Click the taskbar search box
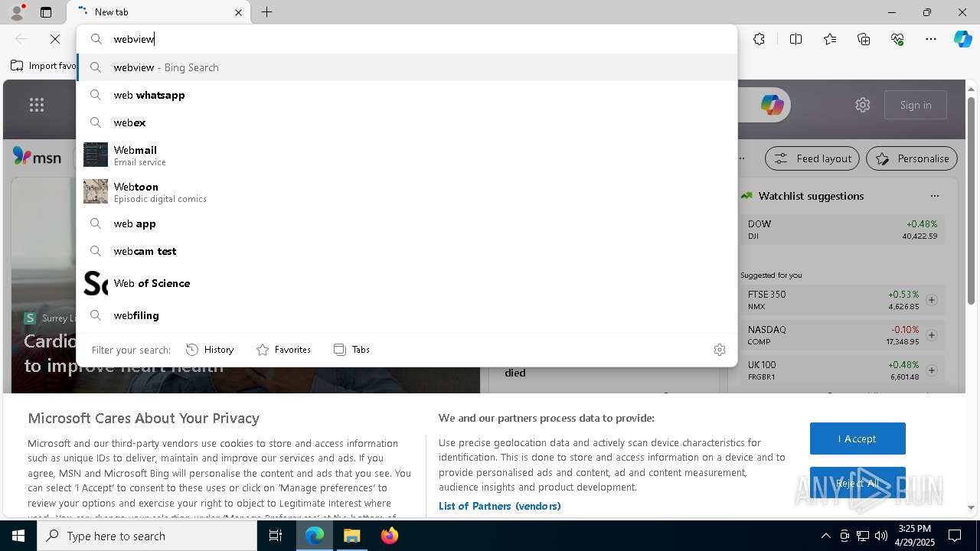 pos(147,536)
